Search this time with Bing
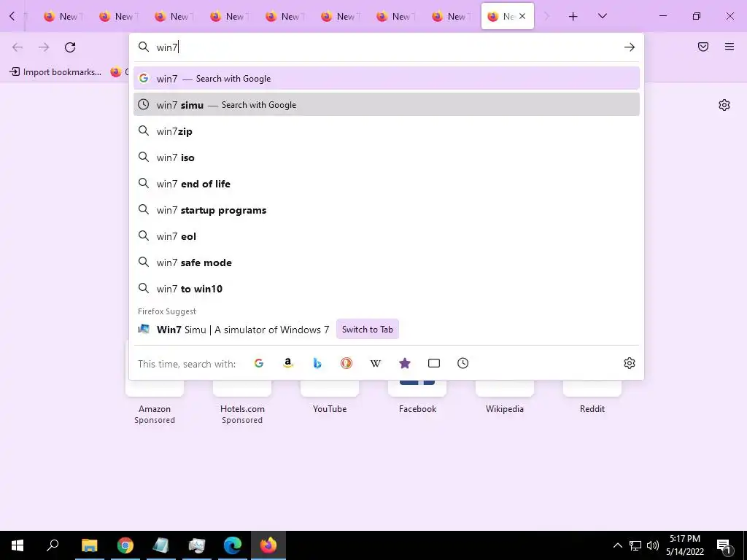This screenshot has width=747, height=560. (317, 363)
